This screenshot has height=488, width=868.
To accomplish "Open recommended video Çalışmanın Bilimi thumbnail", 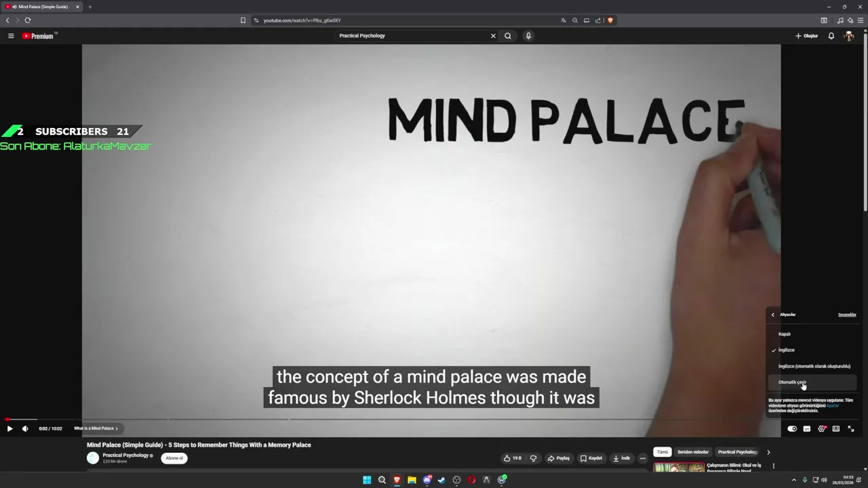I will pos(679,467).
